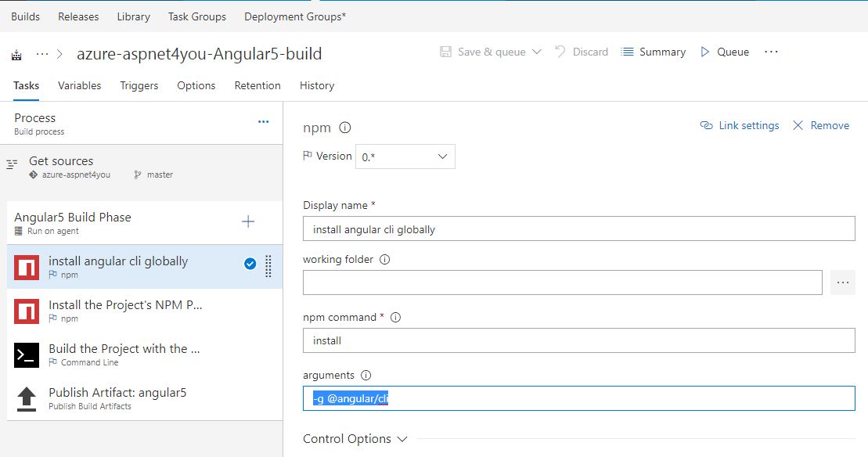868x457 pixels.
Task: Open the Releases menu
Action: pyautogui.click(x=78, y=16)
